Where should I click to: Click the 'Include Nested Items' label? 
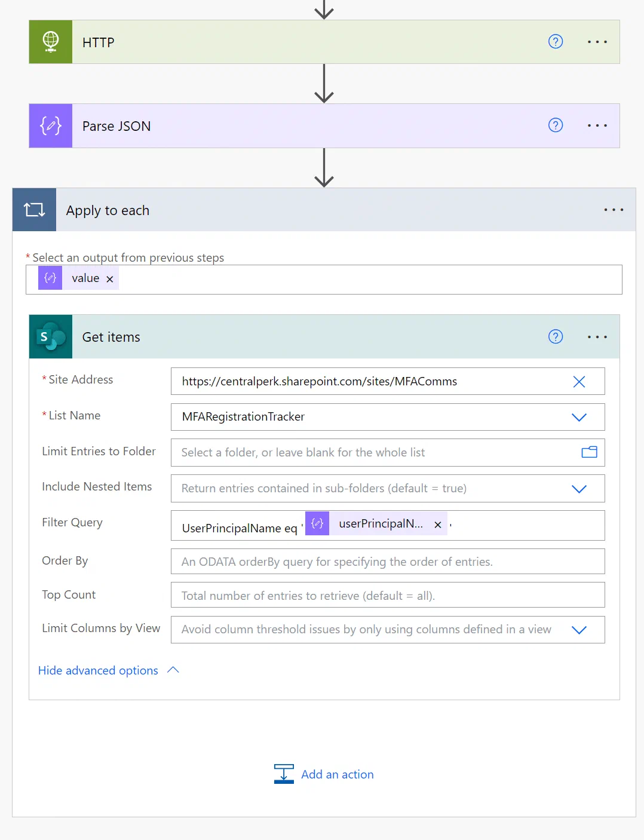97,486
